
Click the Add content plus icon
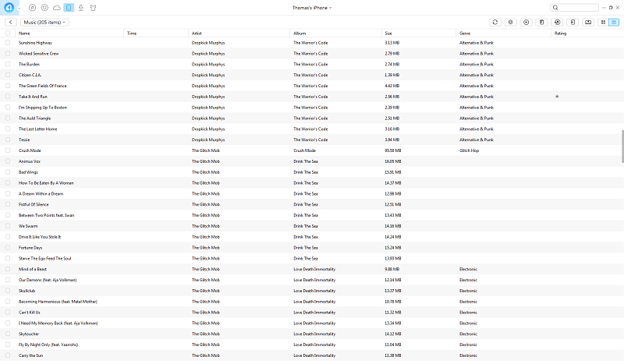(x=526, y=23)
